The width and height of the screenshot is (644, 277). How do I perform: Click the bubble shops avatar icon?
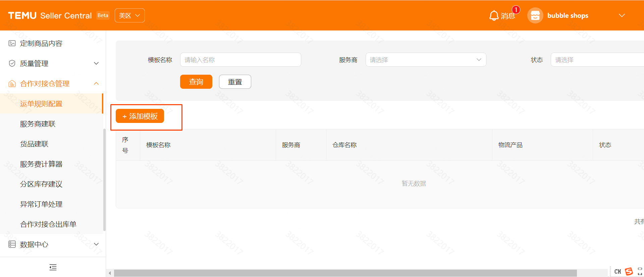(x=535, y=16)
